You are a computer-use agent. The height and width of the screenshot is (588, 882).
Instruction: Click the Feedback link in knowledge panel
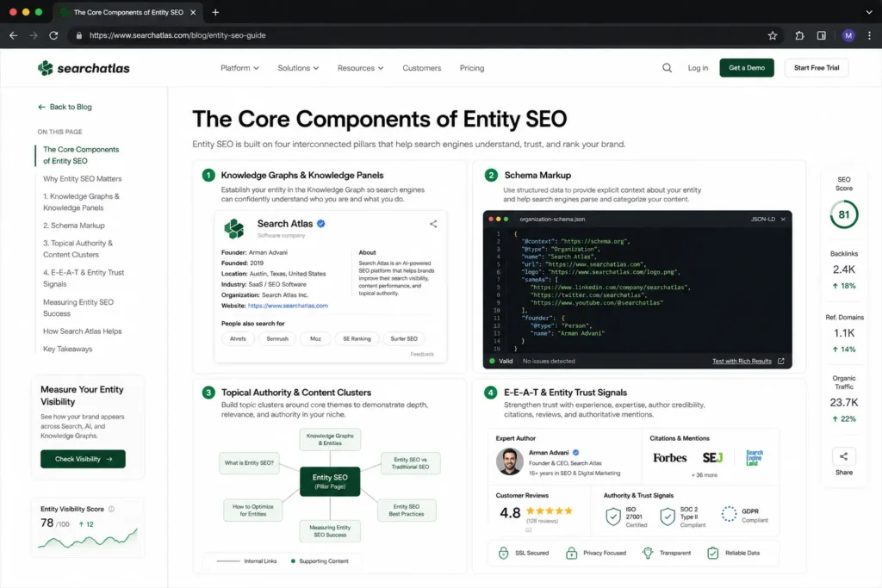[422, 354]
